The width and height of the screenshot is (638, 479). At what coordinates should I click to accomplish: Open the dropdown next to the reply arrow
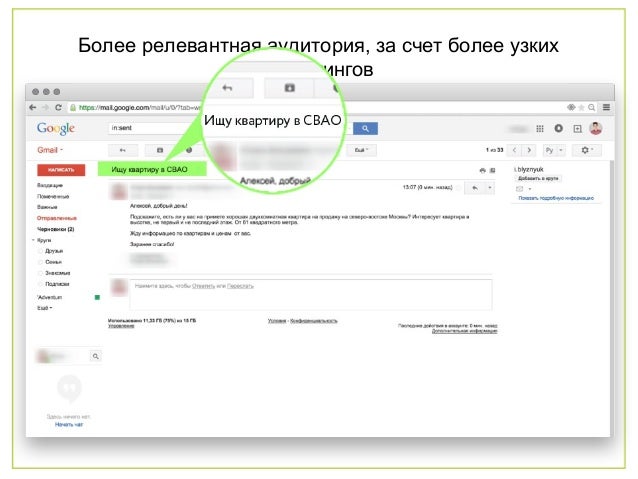pos(489,188)
